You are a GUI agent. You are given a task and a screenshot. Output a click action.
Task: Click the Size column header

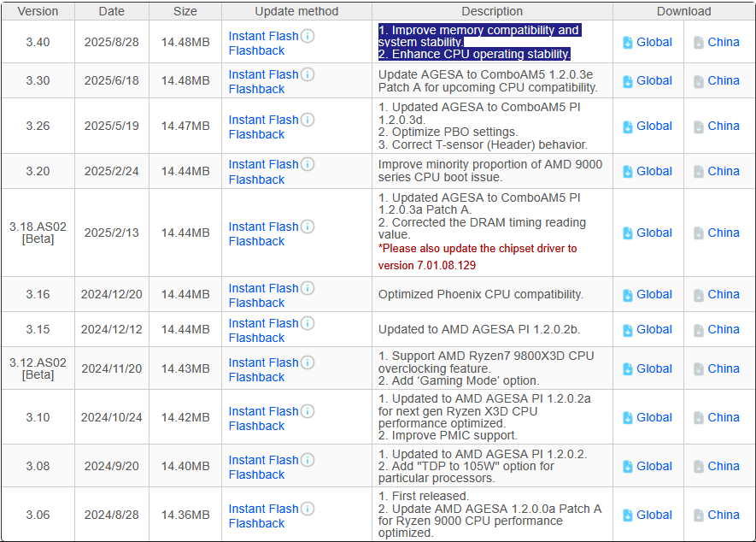185,11
